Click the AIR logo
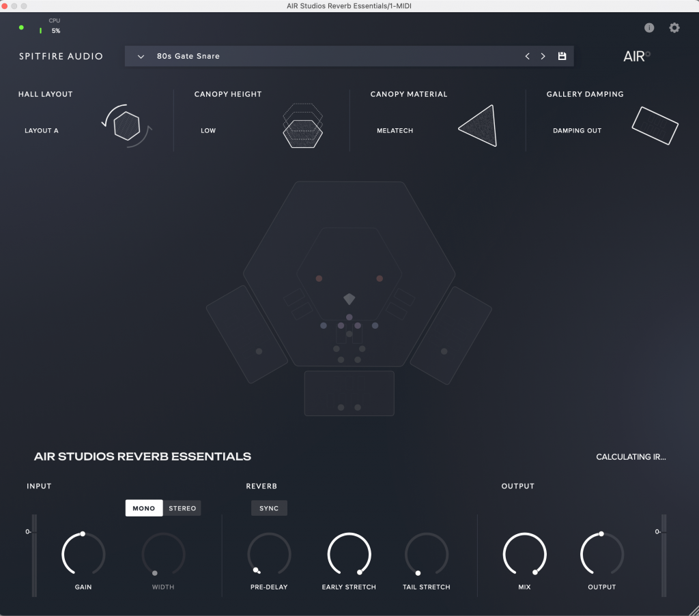699x616 pixels. [636, 57]
